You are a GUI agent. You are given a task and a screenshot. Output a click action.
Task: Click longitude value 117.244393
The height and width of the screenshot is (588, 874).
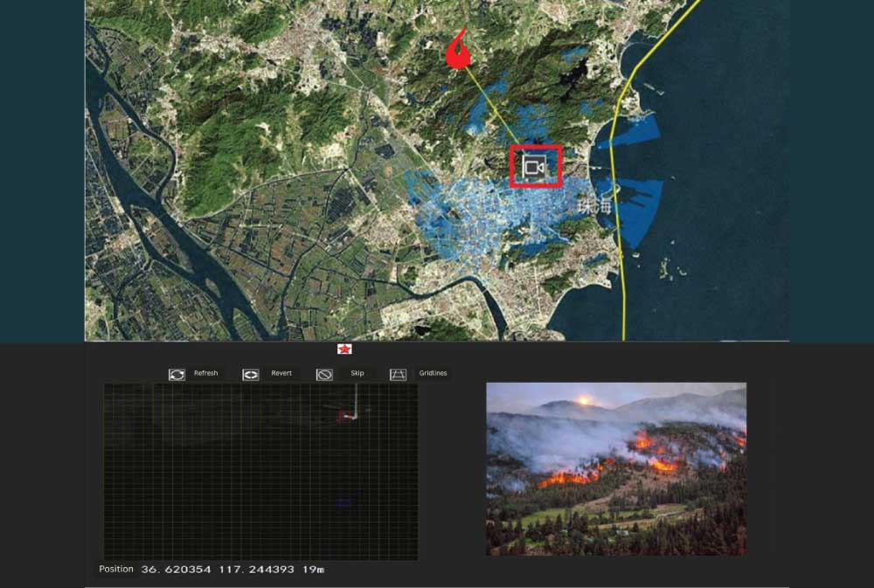click(256, 570)
